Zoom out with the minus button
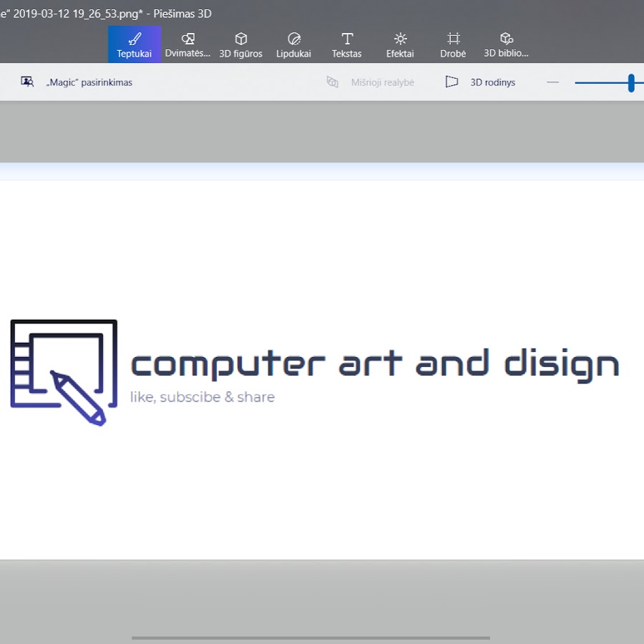This screenshot has height=644, width=644. pos(553,82)
